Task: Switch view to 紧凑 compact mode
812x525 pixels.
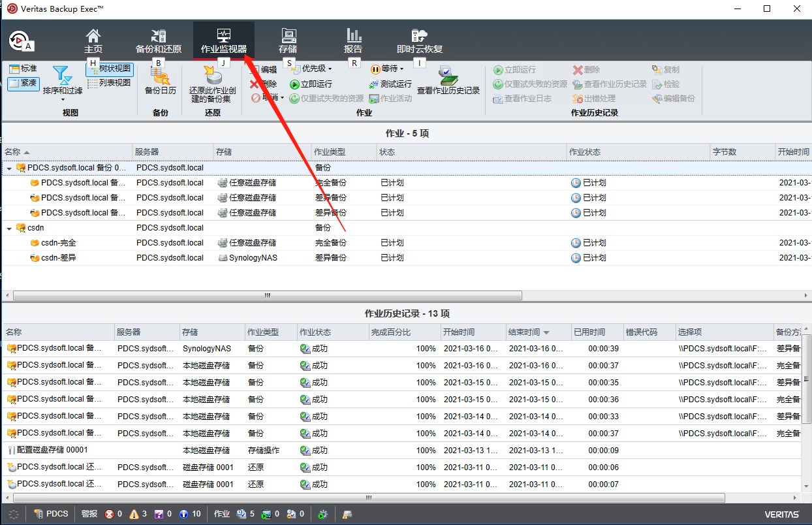Action: pyautogui.click(x=23, y=84)
